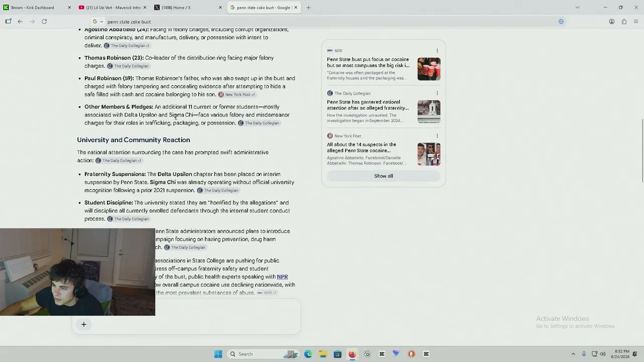The width and height of the screenshot is (644, 362).
Task: Switch to the Lil Uzi Vert Maverick Intro tab
Action: click(x=113, y=8)
